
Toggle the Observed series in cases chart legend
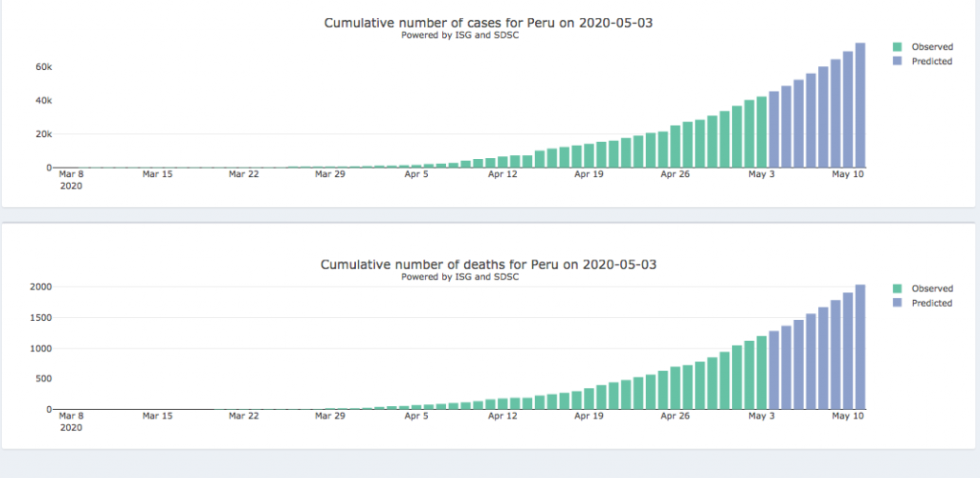[x=930, y=46]
